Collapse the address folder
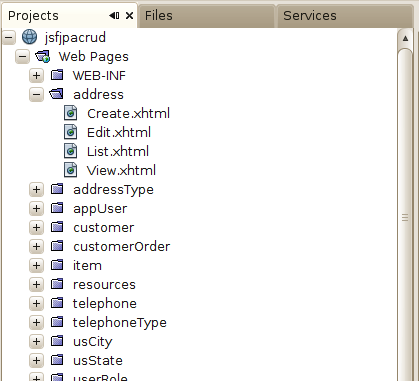419x381 pixels. [x=36, y=94]
